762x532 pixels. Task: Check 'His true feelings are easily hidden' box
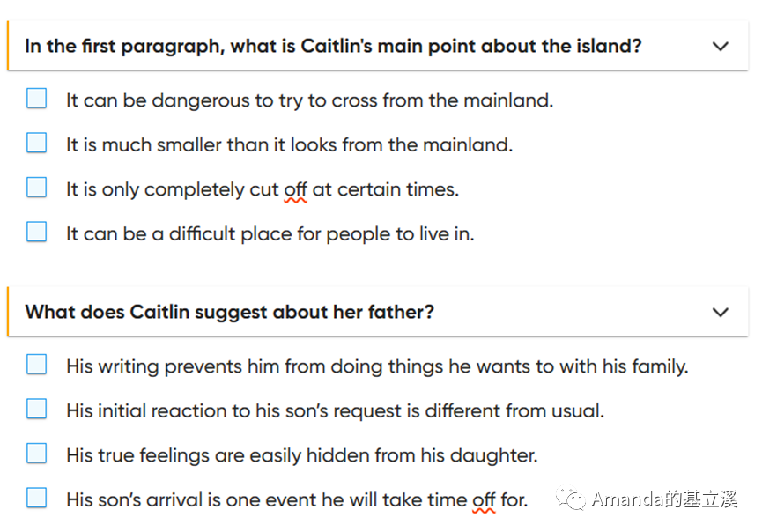(36, 454)
